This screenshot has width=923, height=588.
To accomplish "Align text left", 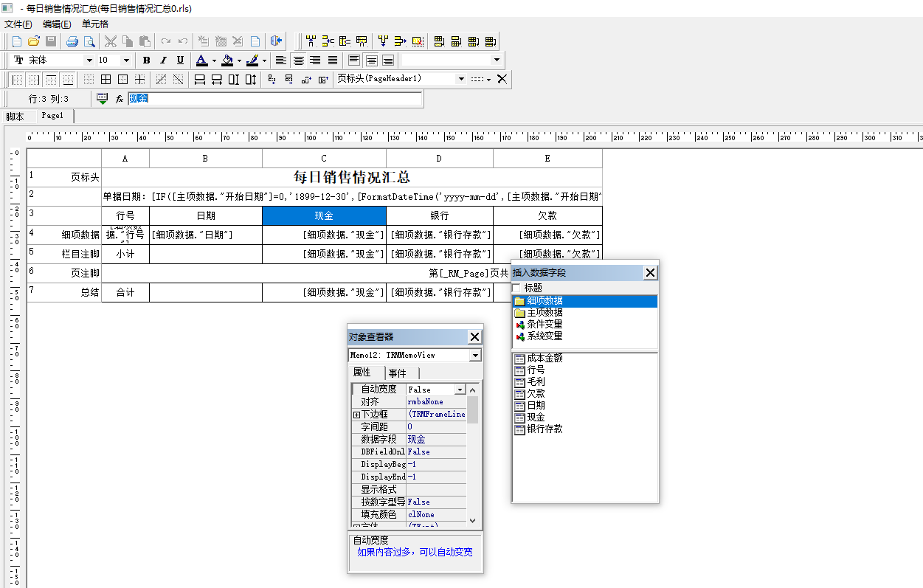I will click(x=280, y=60).
